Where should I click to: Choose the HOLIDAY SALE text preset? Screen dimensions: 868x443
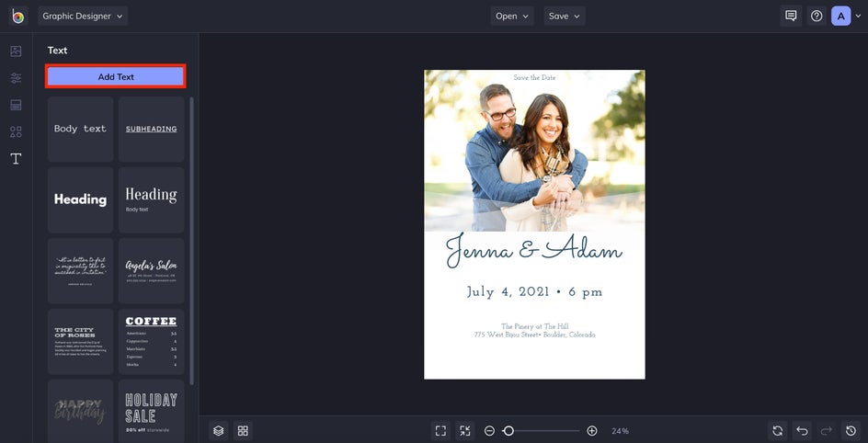(151, 411)
